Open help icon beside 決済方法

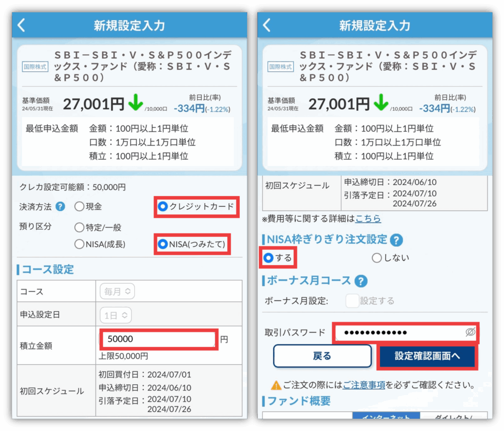pyautogui.click(x=60, y=206)
